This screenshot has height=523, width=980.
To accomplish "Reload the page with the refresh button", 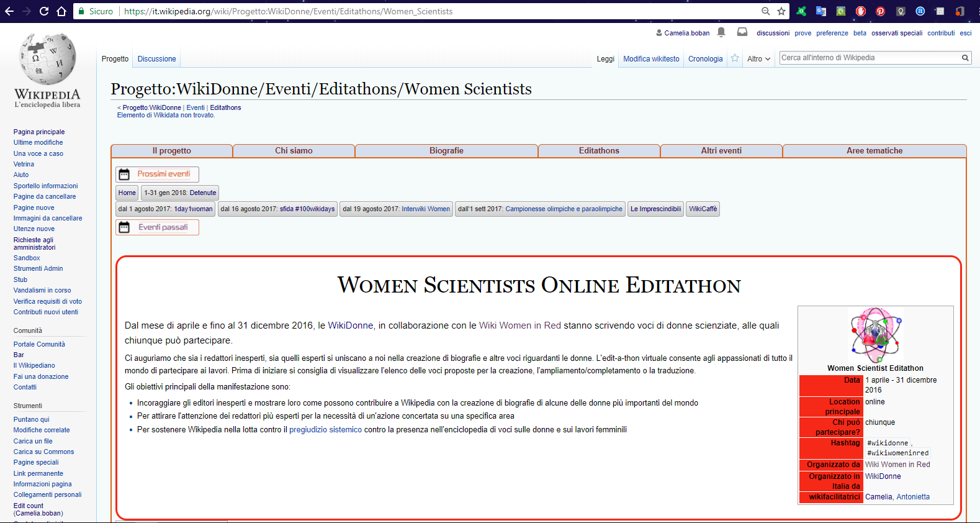I will click(x=44, y=11).
